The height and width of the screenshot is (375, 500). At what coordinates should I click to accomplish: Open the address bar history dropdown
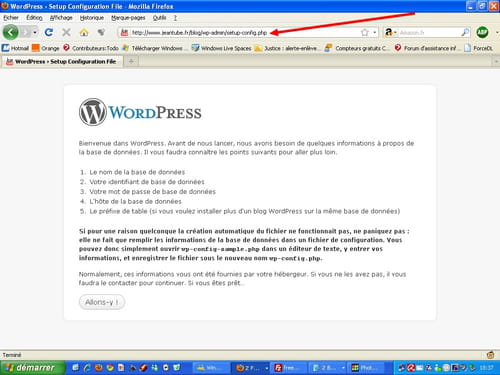click(375, 32)
